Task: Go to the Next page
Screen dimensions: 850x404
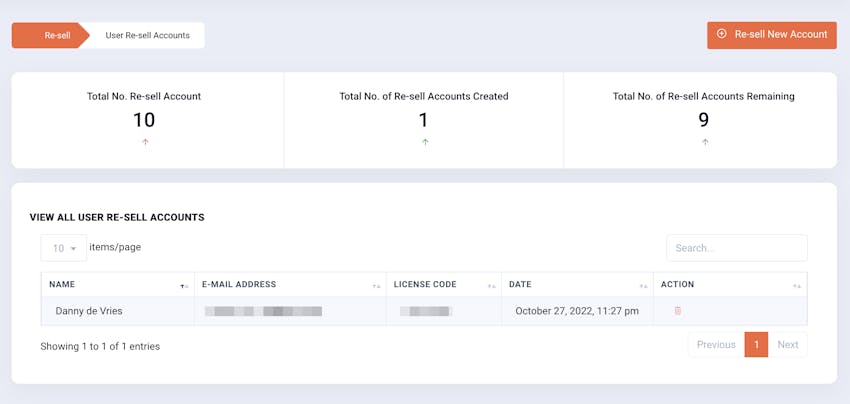Action: point(788,345)
